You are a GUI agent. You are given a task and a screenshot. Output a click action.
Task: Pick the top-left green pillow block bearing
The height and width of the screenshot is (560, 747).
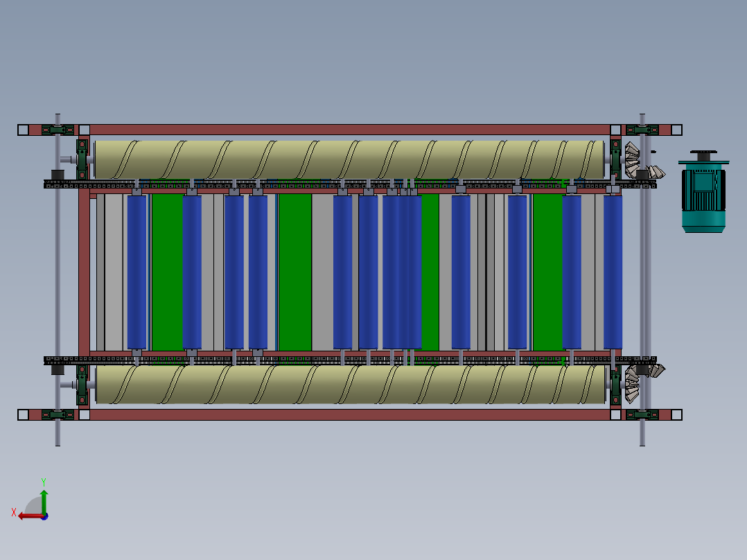58,130
